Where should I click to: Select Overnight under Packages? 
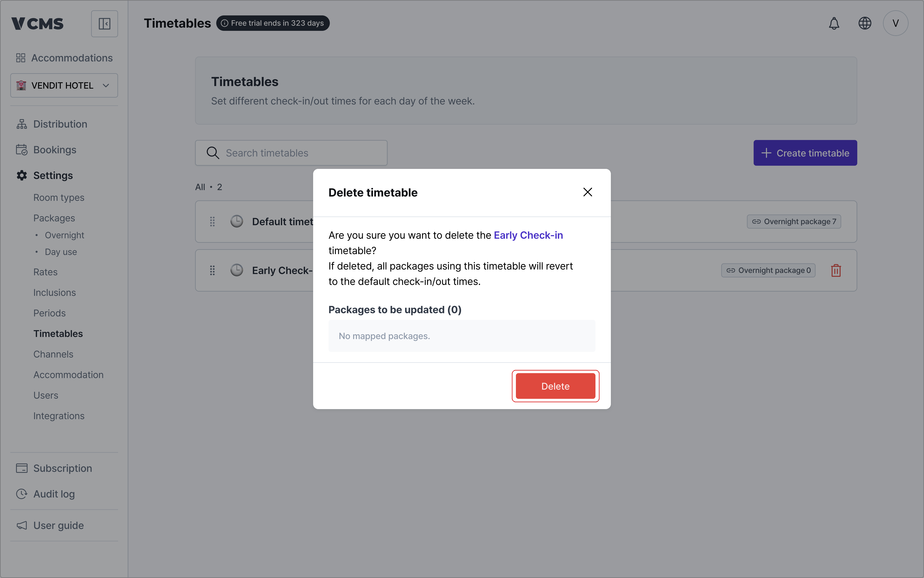point(65,235)
